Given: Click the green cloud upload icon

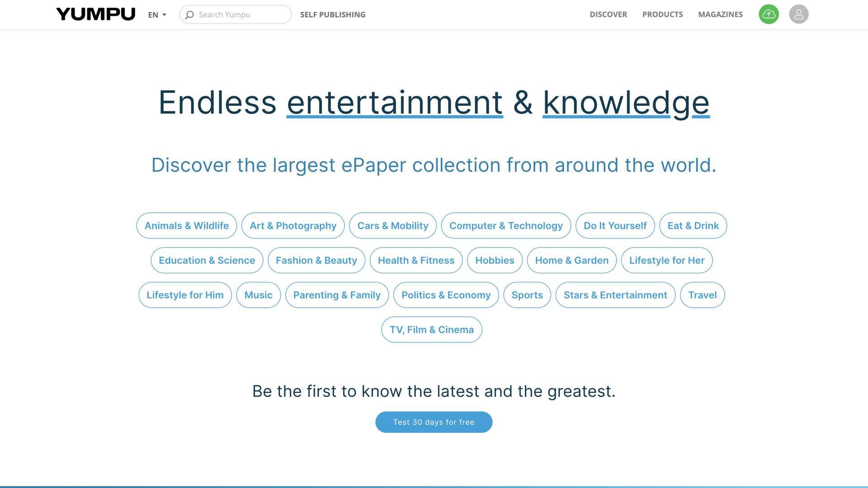Looking at the screenshot, I should pos(769,14).
